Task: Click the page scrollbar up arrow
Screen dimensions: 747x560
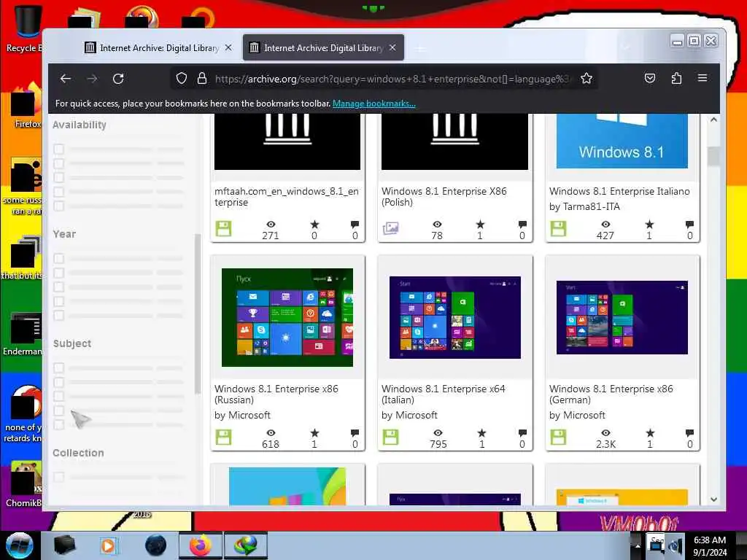Action: coord(713,120)
